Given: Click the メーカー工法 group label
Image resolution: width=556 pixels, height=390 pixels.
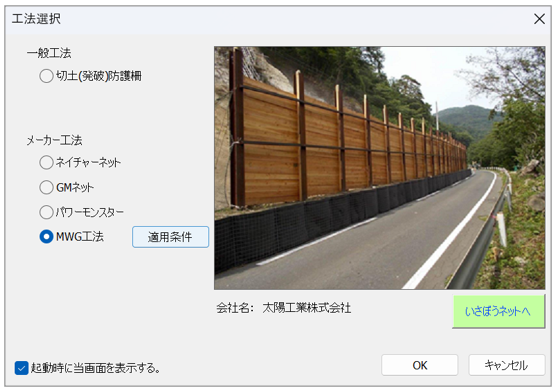Looking at the screenshot, I should click(54, 140).
